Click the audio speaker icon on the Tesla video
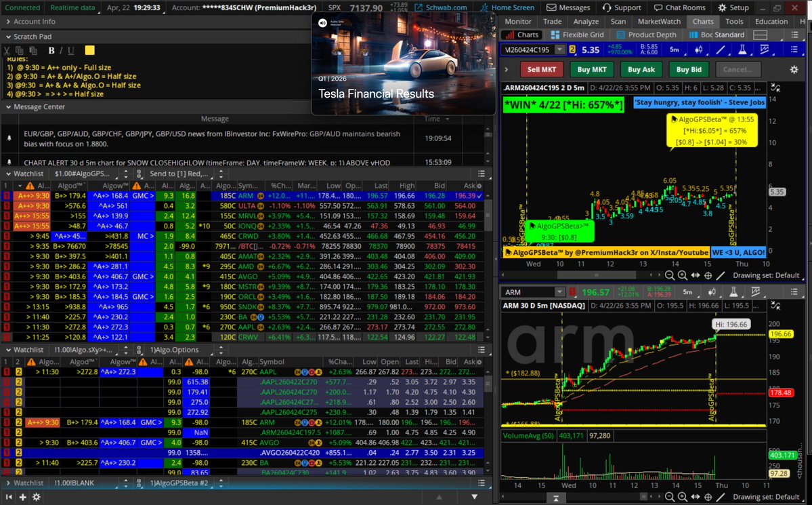Image resolution: width=812 pixels, height=505 pixels. [x=322, y=23]
